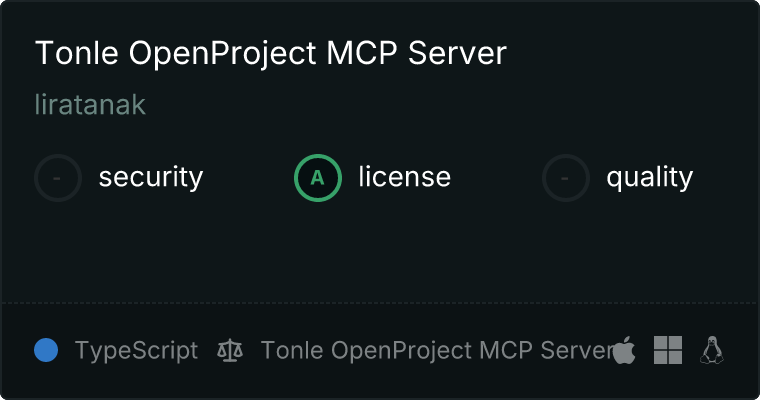760x400 pixels.
Task: Click the Windows platform icon
Action: pos(668,350)
